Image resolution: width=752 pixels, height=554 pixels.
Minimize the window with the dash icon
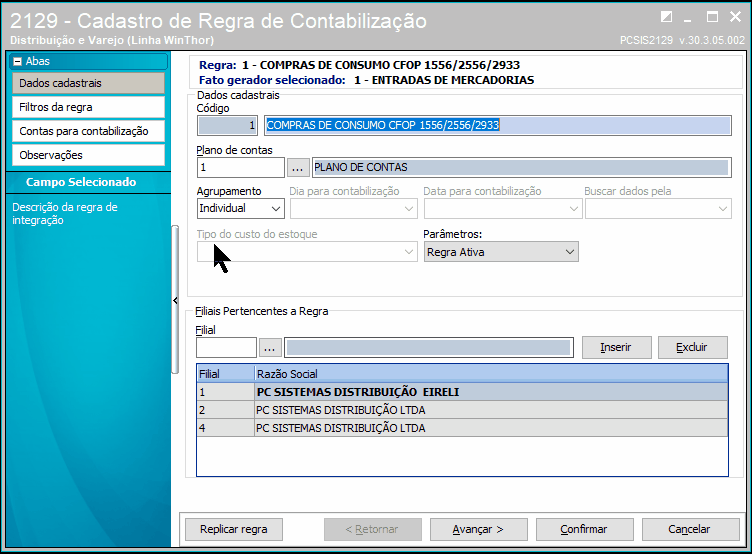688,19
